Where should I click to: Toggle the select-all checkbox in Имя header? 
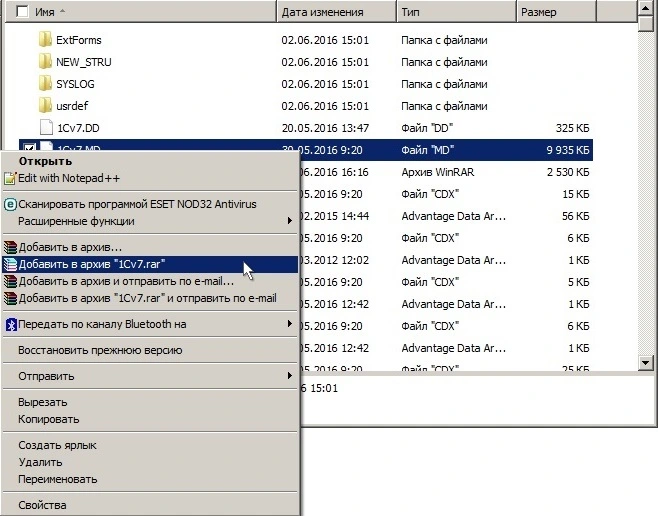pos(23,12)
